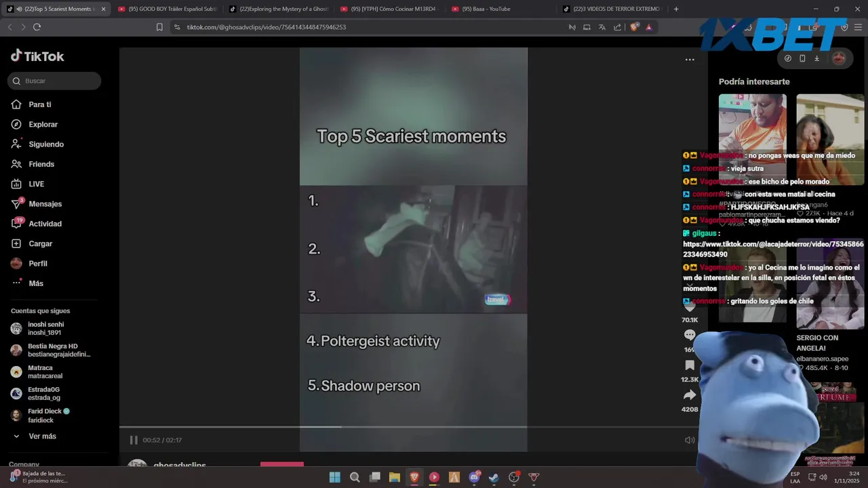
Task: Open Discord from the taskbar
Action: coord(474,477)
